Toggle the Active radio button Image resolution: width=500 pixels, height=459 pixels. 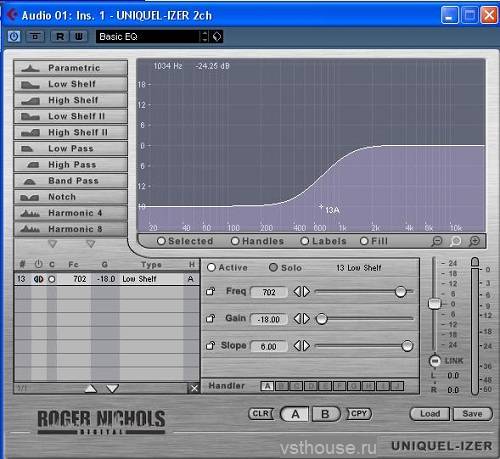pos(211,267)
